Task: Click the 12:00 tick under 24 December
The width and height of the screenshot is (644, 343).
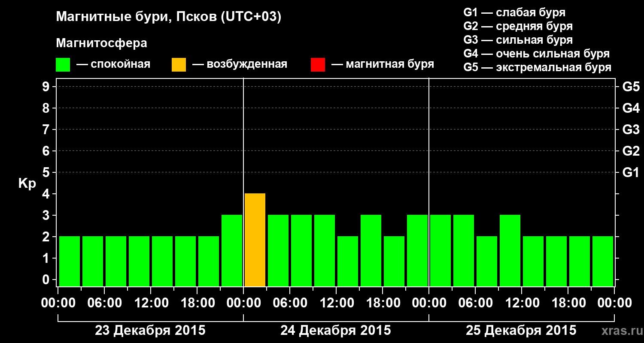Action: pos(337,303)
